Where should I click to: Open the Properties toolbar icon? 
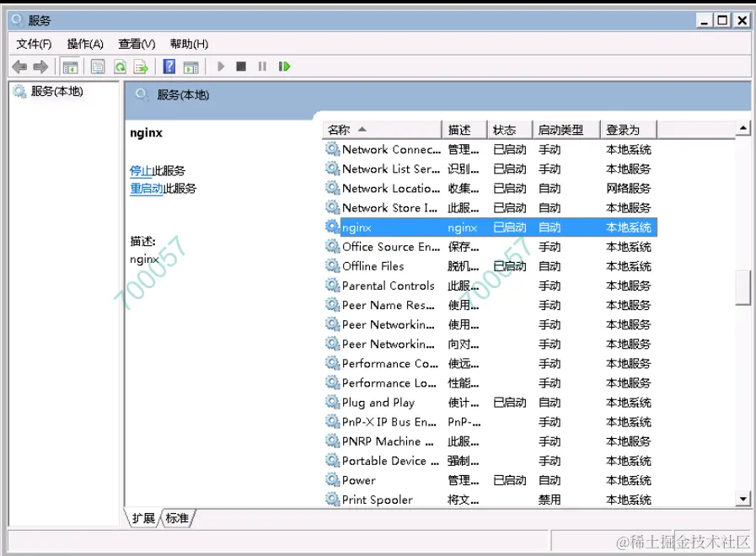click(x=98, y=67)
